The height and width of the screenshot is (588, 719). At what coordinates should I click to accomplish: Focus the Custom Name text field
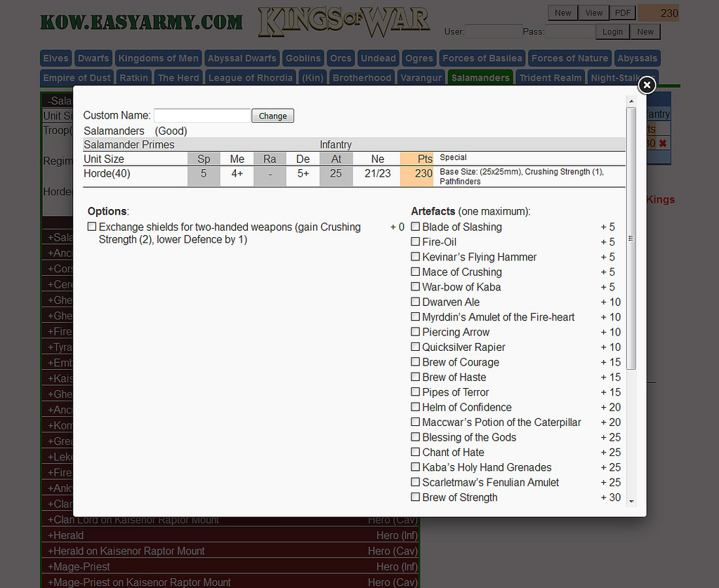pyautogui.click(x=202, y=116)
